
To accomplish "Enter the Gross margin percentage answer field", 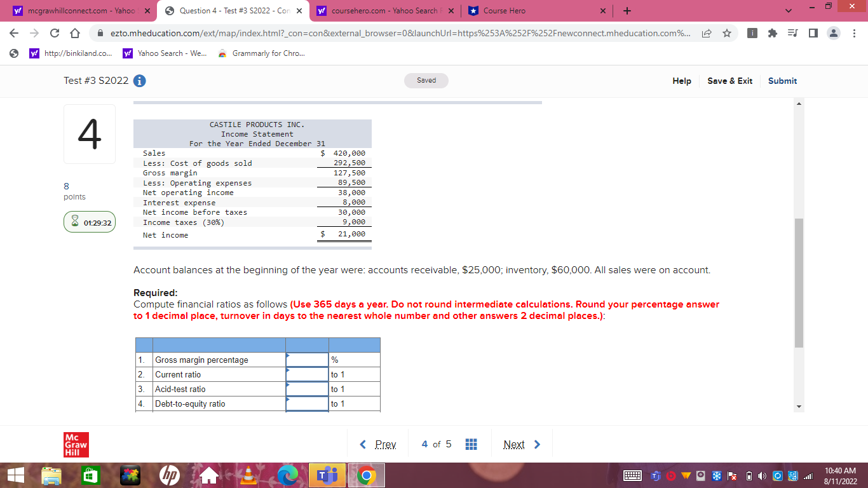I will 307,359.
